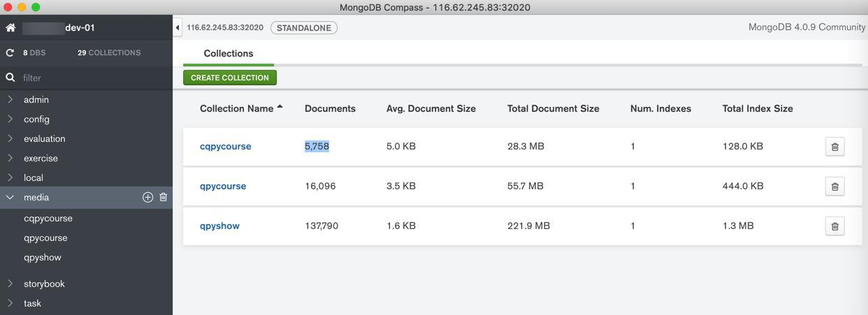Delete the cqpycourse collection via trash icon

(x=834, y=147)
